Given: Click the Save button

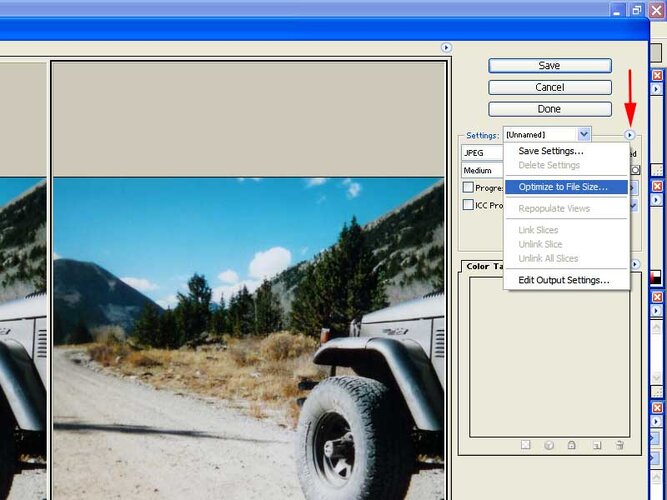Looking at the screenshot, I should 550,66.
